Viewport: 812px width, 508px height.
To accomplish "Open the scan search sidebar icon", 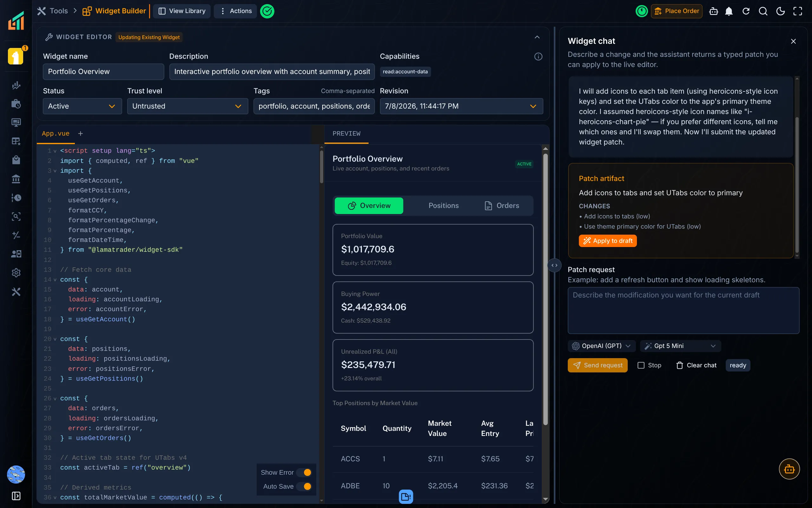I will (16, 216).
